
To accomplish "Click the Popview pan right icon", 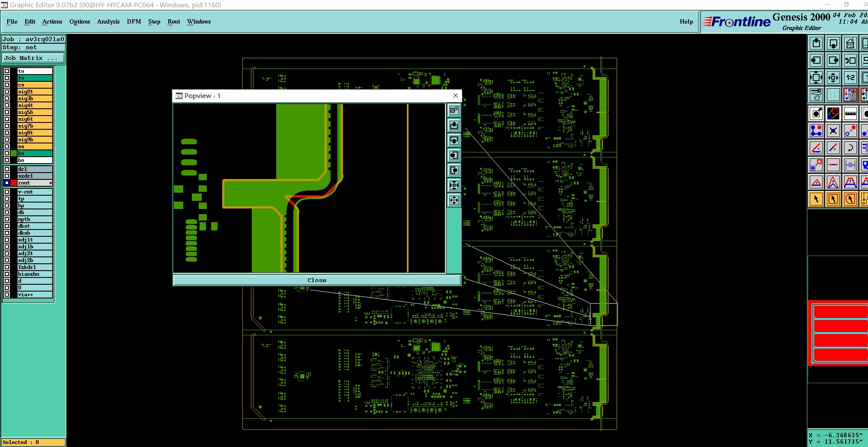I will click(x=454, y=170).
